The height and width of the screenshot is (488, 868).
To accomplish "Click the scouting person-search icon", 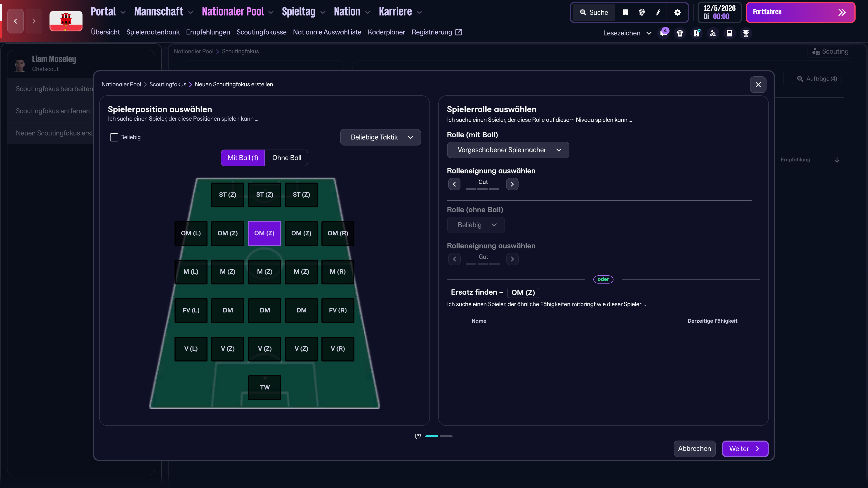I will point(713,33).
